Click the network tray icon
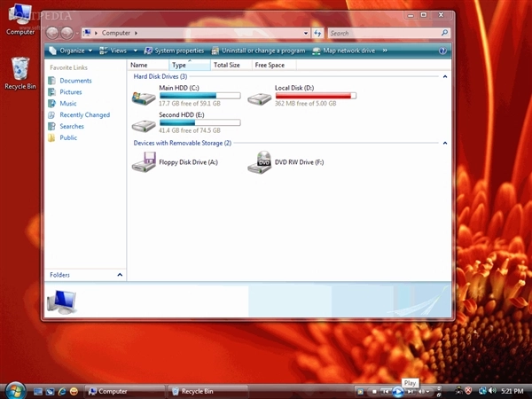The image size is (532, 399). pyautogui.click(x=482, y=391)
